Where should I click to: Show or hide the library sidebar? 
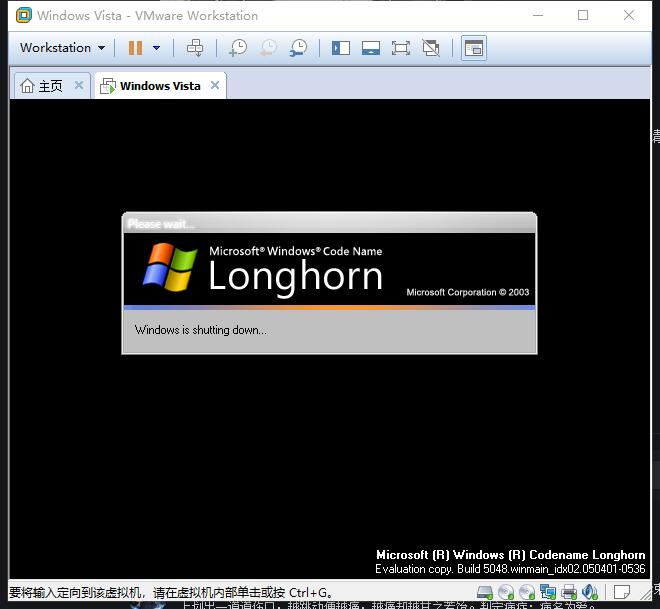coord(341,48)
